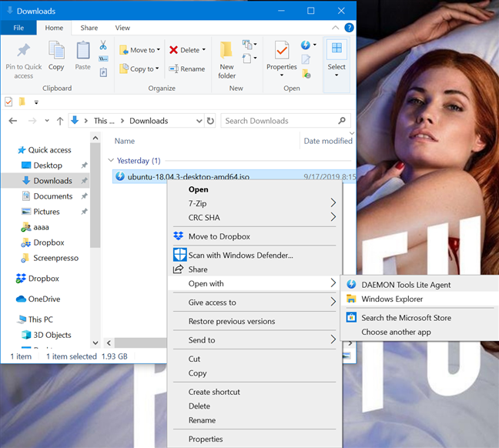Open 3D Objects under This PC

click(52, 335)
